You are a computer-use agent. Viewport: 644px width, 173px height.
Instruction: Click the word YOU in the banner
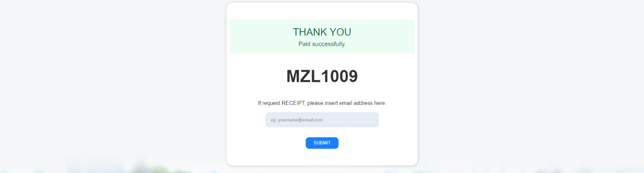coord(341,32)
